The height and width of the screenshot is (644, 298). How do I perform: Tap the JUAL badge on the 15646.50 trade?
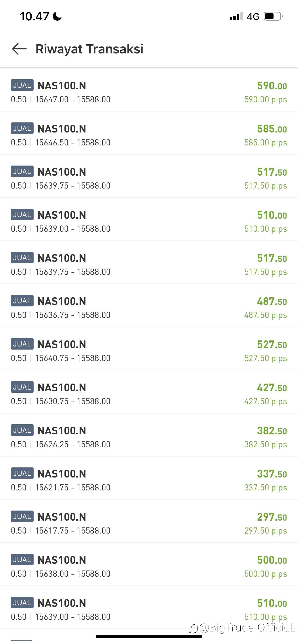(x=22, y=128)
